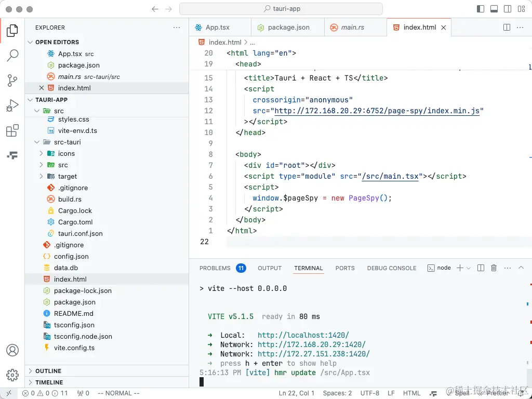
Task: Open the Search view in activity bar
Action: [12, 55]
